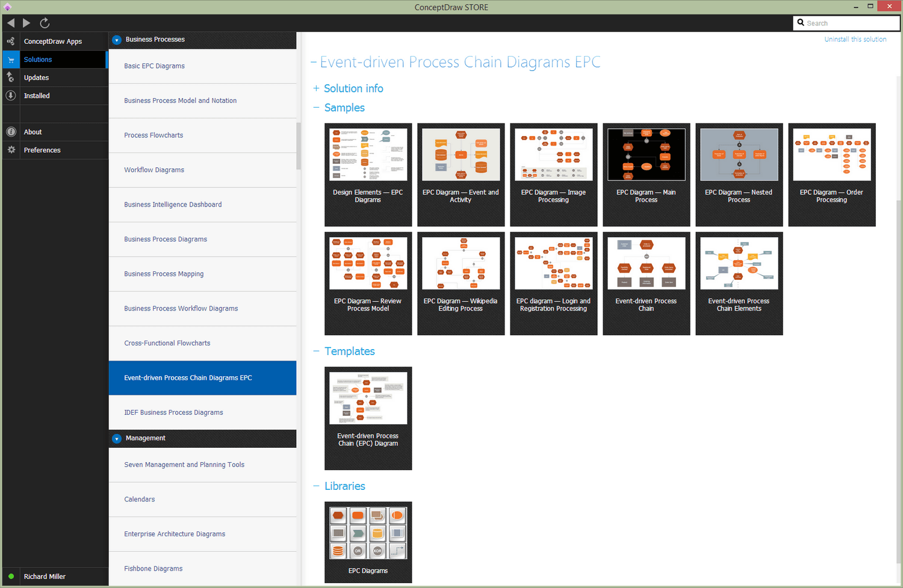Click the ConceptDraw logo in title bar

7,7
